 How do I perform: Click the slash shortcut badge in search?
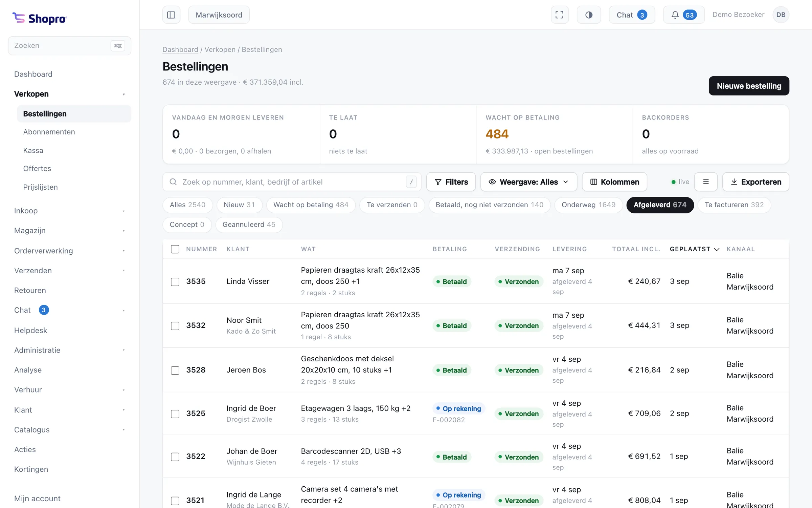[x=411, y=182]
